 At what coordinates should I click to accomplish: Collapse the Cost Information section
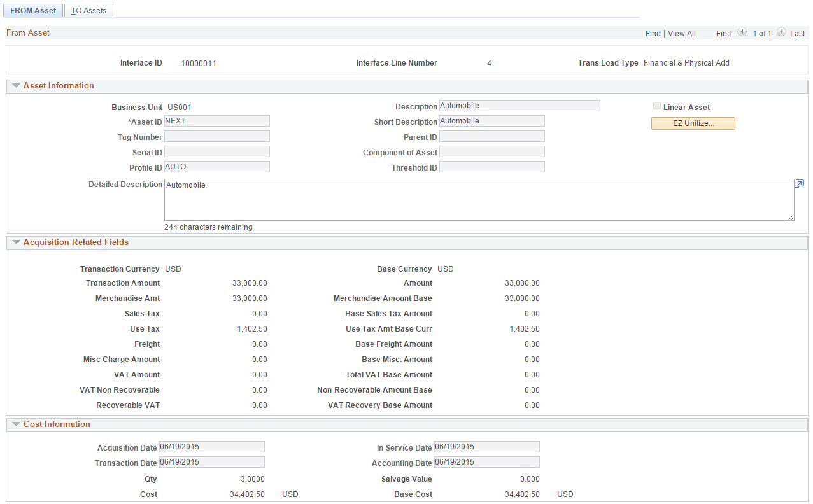16,424
